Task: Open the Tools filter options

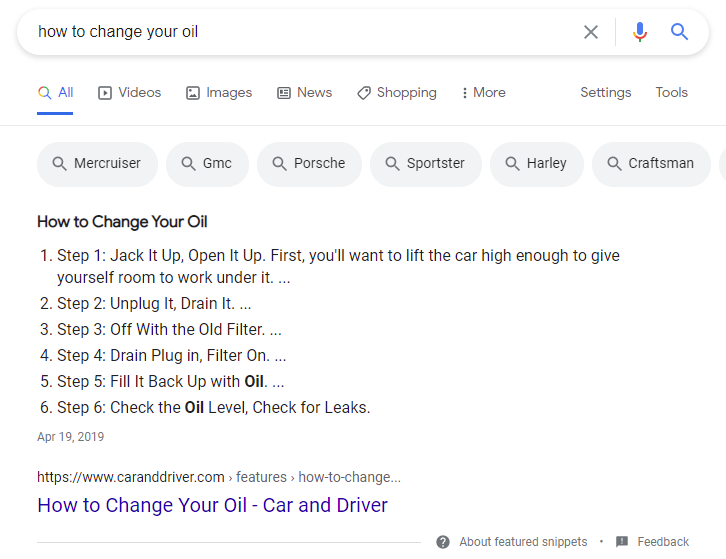Action: tap(671, 93)
